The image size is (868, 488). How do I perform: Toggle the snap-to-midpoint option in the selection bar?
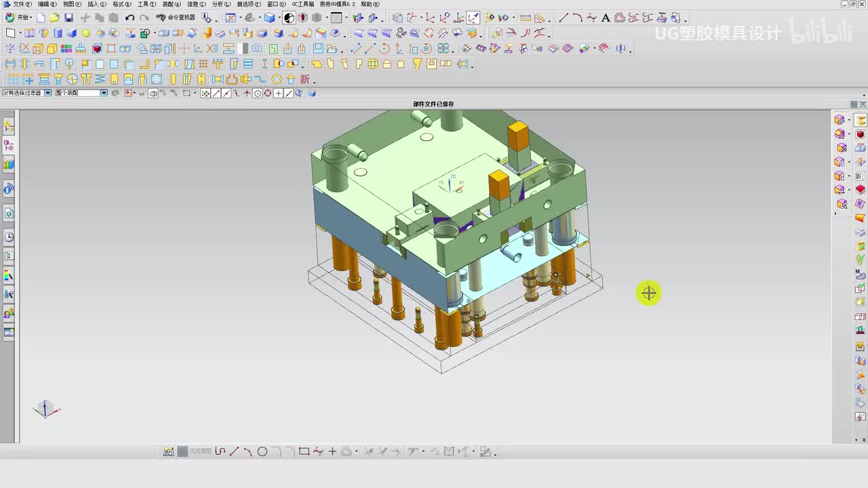pos(226,94)
